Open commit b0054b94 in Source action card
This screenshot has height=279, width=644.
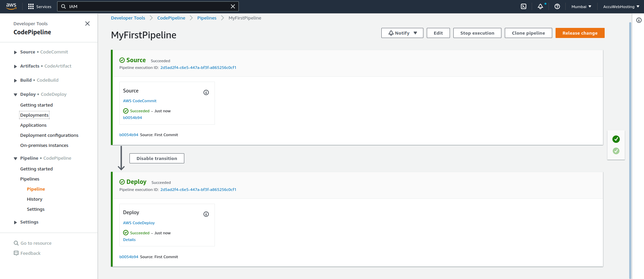pos(132,118)
